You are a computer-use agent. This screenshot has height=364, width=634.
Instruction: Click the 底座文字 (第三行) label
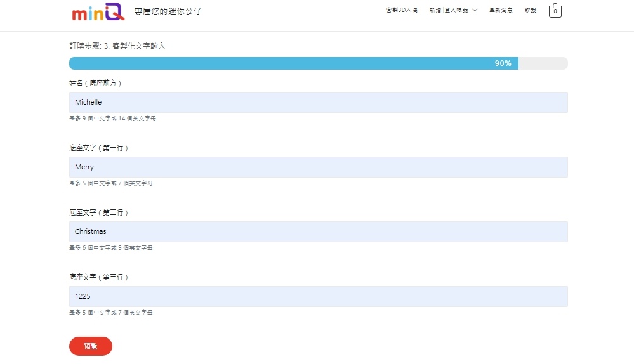(x=98, y=277)
